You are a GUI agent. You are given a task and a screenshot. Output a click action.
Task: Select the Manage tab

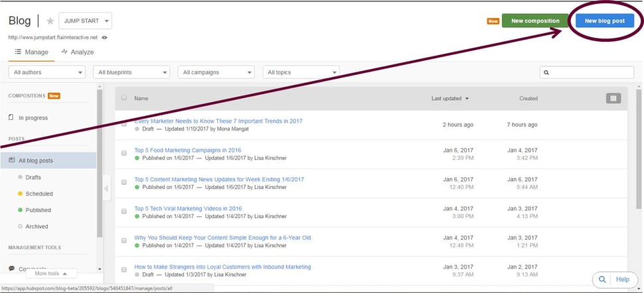click(x=31, y=52)
